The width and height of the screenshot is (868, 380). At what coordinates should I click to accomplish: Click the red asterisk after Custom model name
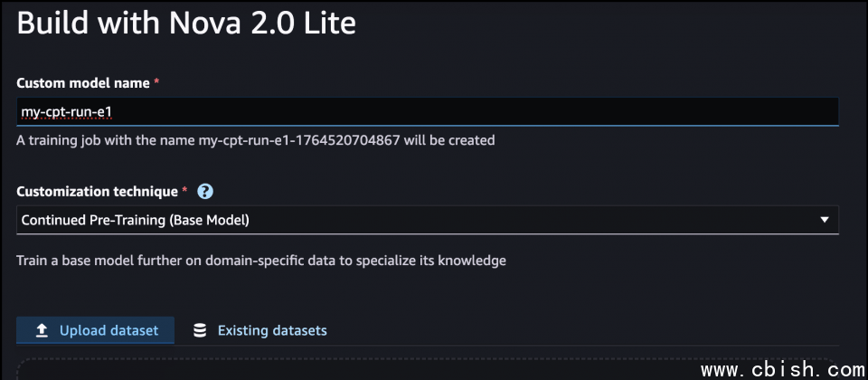pos(156,82)
